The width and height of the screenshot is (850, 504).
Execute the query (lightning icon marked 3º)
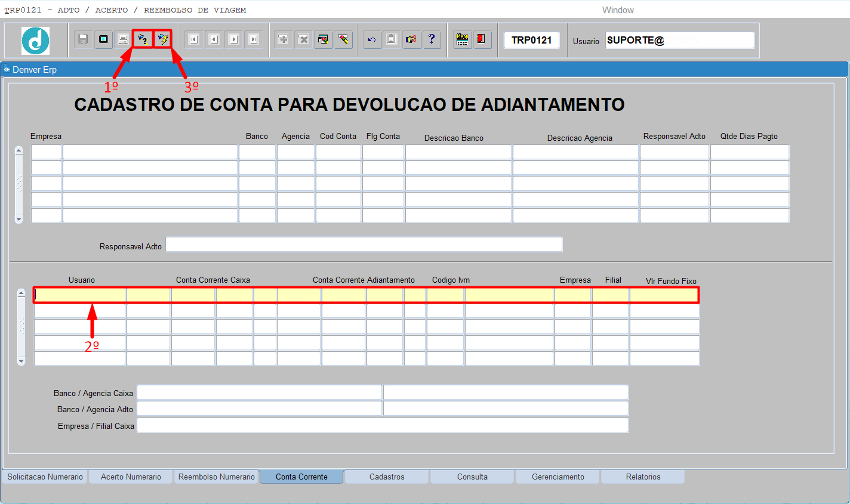164,39
